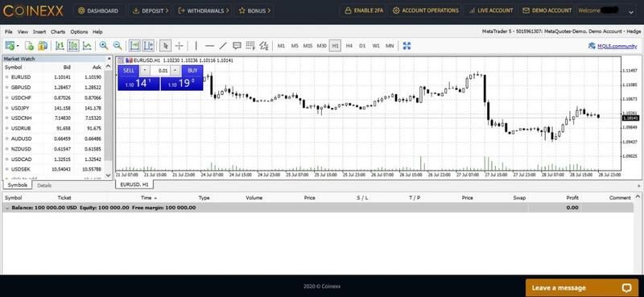Viewport: 644px width, 297px height.
Task: Select EURUSD row in Market Watch
Action: [x=53, y=77]
